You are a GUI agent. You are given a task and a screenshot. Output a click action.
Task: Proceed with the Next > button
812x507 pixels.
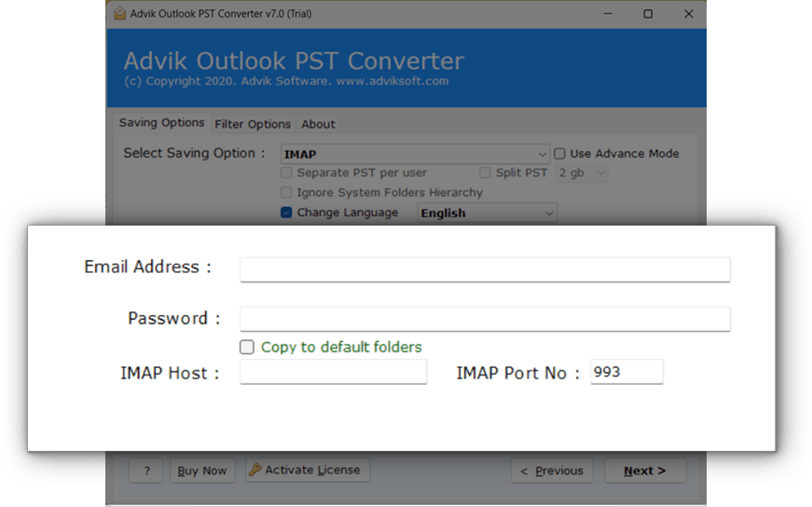click(x=645, y=471)
